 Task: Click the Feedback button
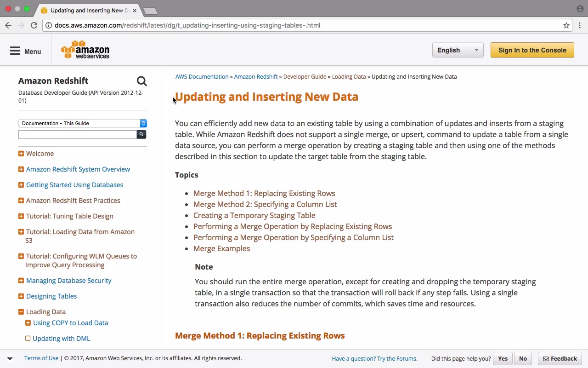point(560,359)
